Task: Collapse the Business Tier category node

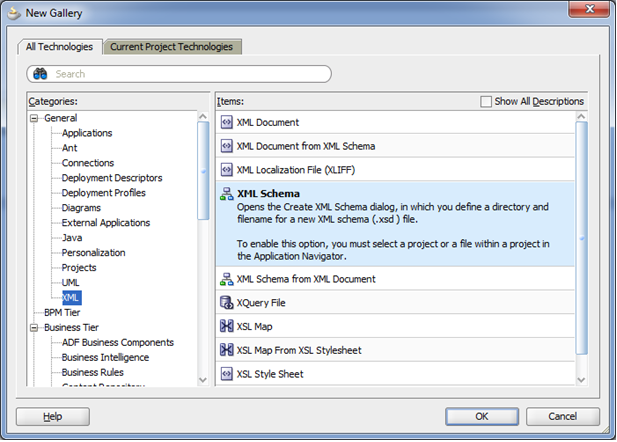Action: (x=35, y=327)
